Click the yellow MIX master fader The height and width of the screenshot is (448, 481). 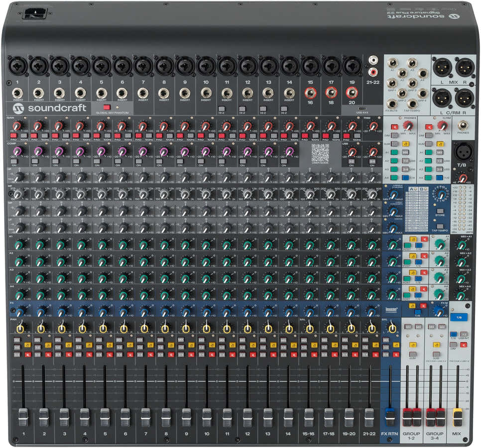[x=458, y=417]
